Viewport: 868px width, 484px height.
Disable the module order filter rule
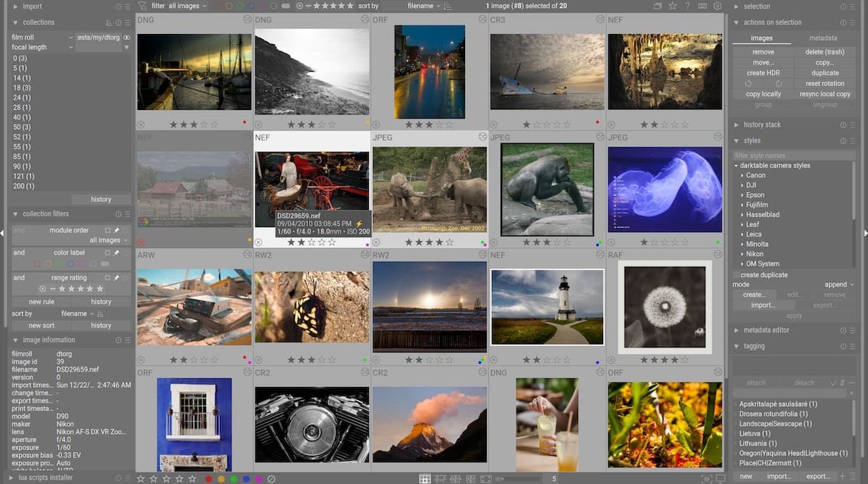[x=125, y=230]
